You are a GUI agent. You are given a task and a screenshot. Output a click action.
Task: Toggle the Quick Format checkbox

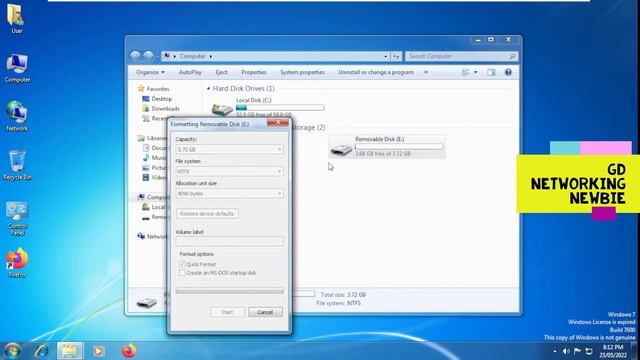point(182,264)
